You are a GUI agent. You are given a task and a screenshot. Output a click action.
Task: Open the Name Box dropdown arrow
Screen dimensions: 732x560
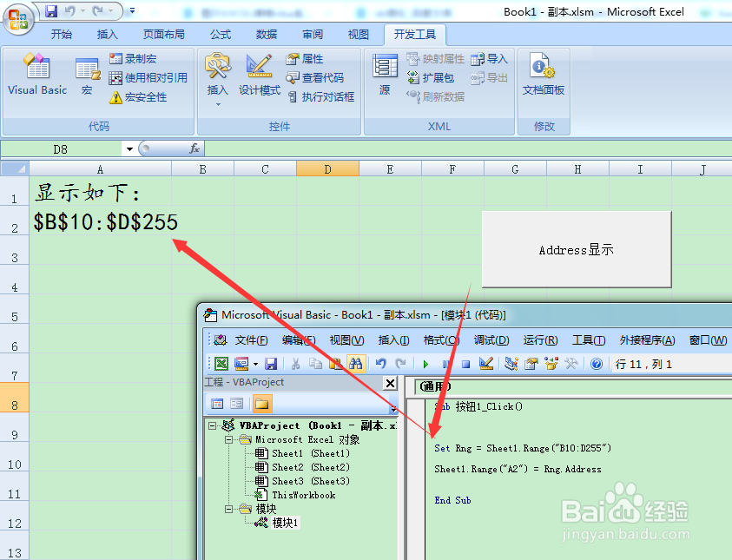click(x=129, y=149)
